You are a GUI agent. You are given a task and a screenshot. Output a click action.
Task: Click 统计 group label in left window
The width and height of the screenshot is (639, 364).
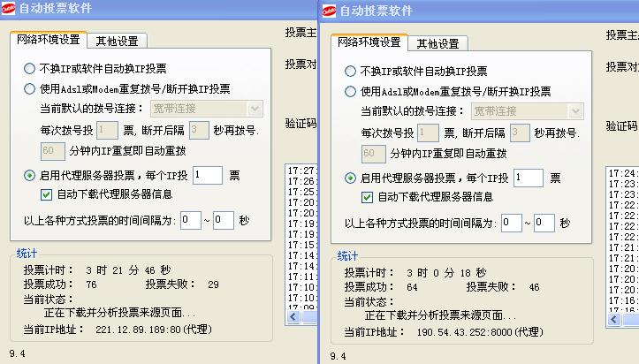27,254
